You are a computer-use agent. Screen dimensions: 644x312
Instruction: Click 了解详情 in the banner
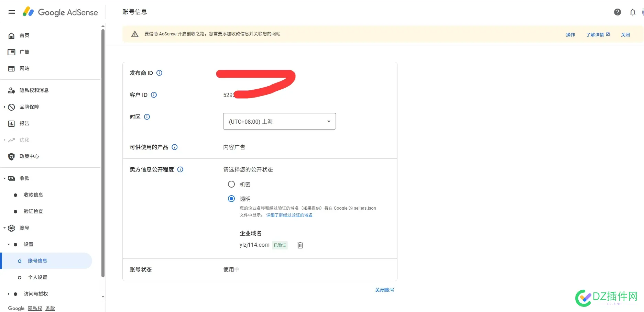click(x=598, y=35)
